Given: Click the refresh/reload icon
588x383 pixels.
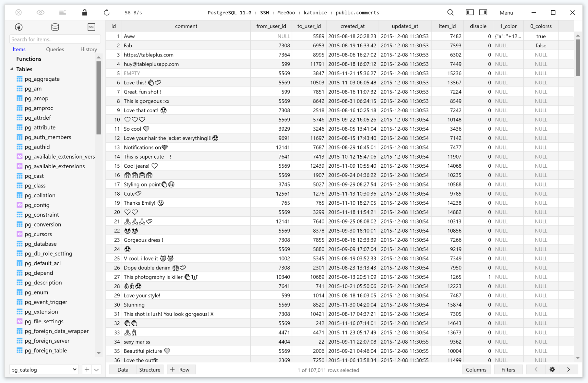Looking at the screenshot, I should (106, 12).
